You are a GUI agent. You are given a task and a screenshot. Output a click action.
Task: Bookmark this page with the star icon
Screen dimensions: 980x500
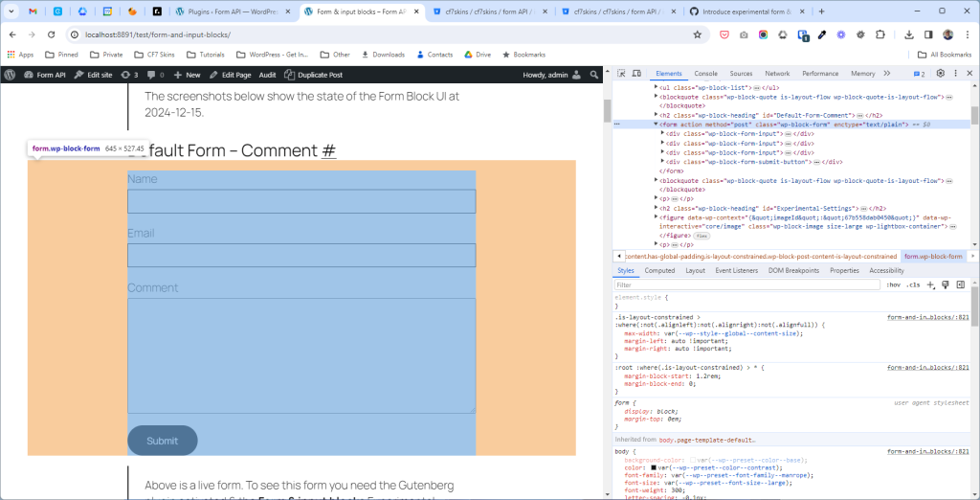[x=697, y=34]
